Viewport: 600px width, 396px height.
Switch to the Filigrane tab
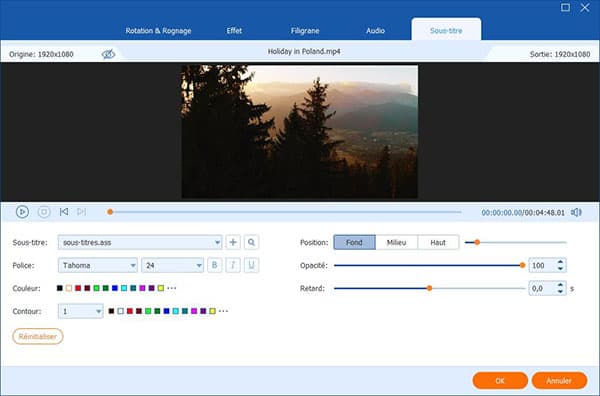[305, 31]
